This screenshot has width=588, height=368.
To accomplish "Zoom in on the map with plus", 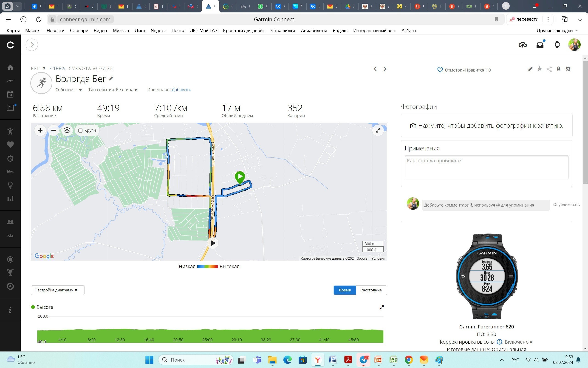I will pyautogui.click(x=40, y=130).
